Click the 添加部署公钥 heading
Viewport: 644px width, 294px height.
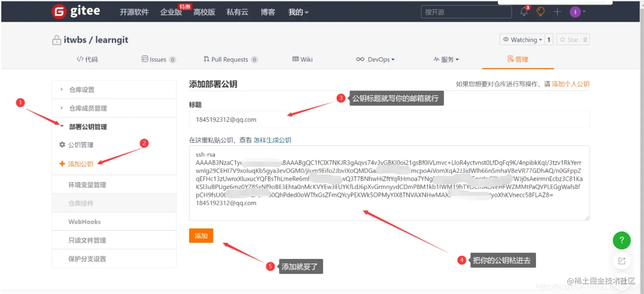click(213, 84)
